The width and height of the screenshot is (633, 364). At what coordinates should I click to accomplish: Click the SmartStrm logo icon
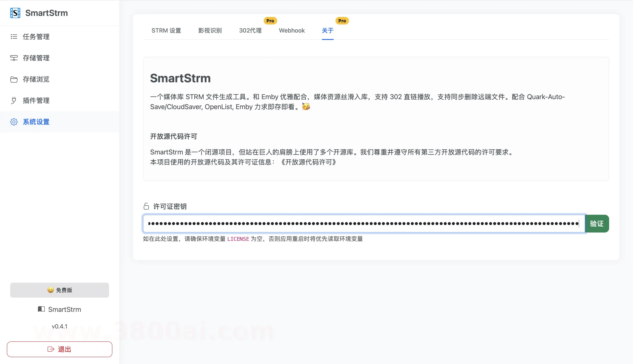coord(15,13)
